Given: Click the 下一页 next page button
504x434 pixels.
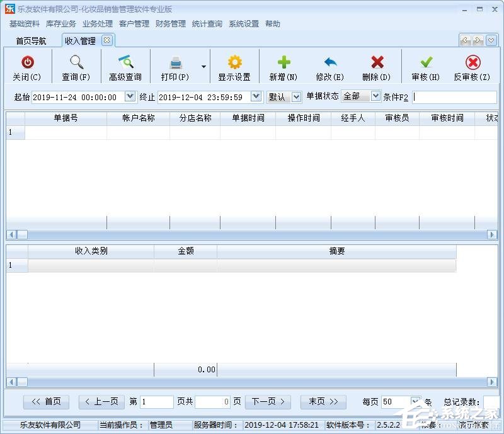Looking at the screenshot, I should click(x=266, y=401).
